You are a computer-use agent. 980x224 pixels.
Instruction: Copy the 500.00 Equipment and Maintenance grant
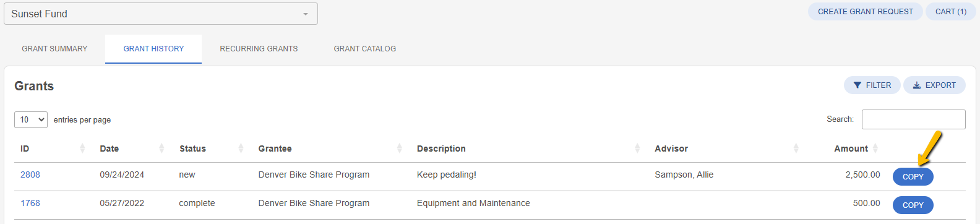[913, 205]
